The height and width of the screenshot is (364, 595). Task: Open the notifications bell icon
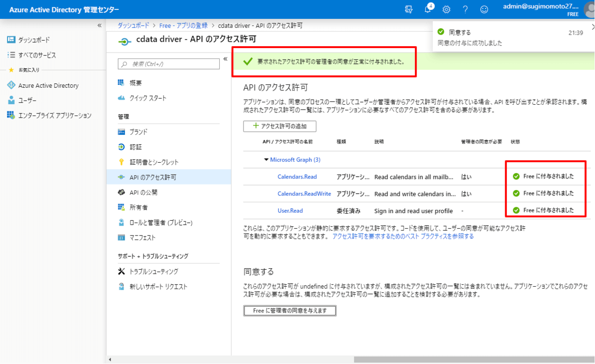[428, 9]
